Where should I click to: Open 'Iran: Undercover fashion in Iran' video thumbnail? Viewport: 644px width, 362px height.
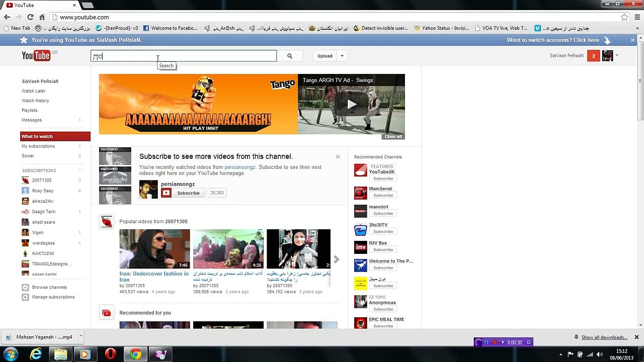coord(154,249)
